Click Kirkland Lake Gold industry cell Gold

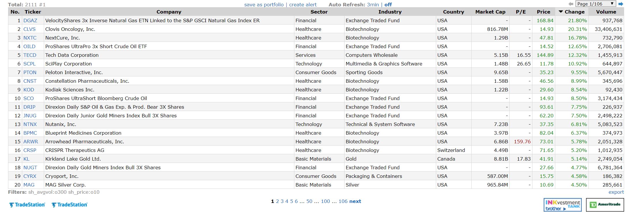[351, 159]
